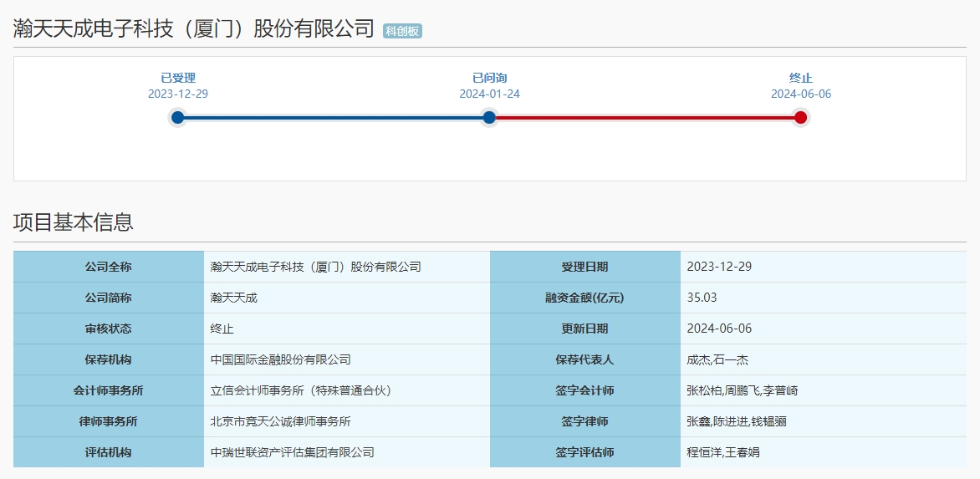
Task: Click the 受理日期 header cell
Action: tap(585, 267)
